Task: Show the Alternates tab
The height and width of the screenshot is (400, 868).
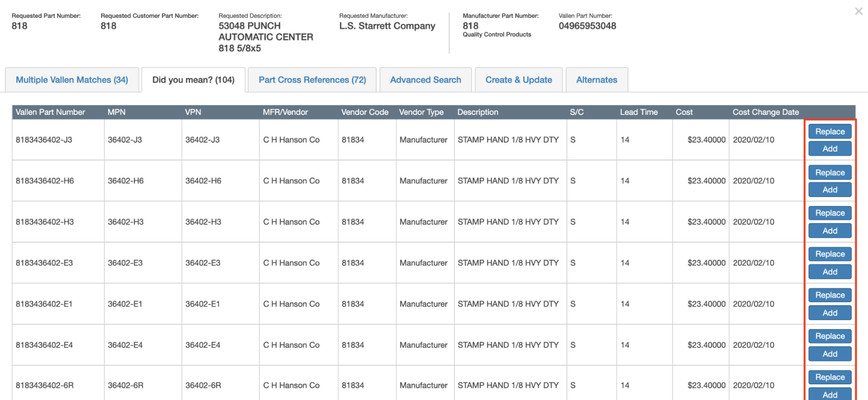Action: 596,80
